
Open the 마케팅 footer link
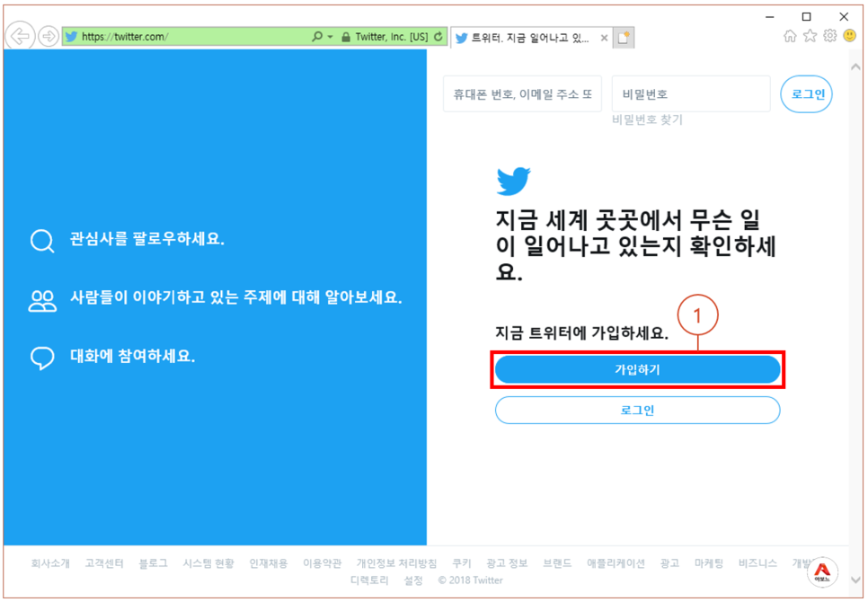point(709,563)
